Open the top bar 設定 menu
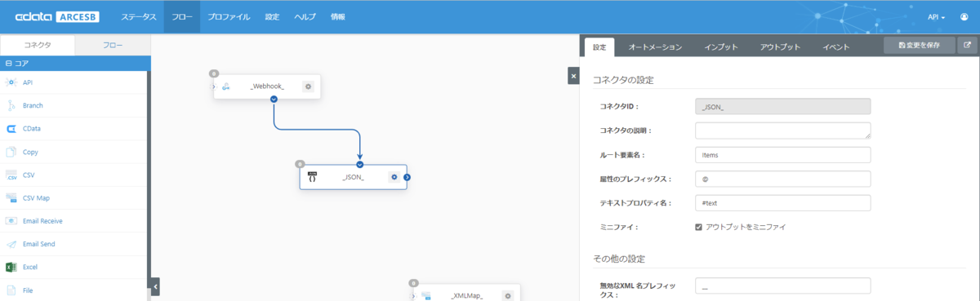The width and height of the screenshot is (980, 301). 273,17
